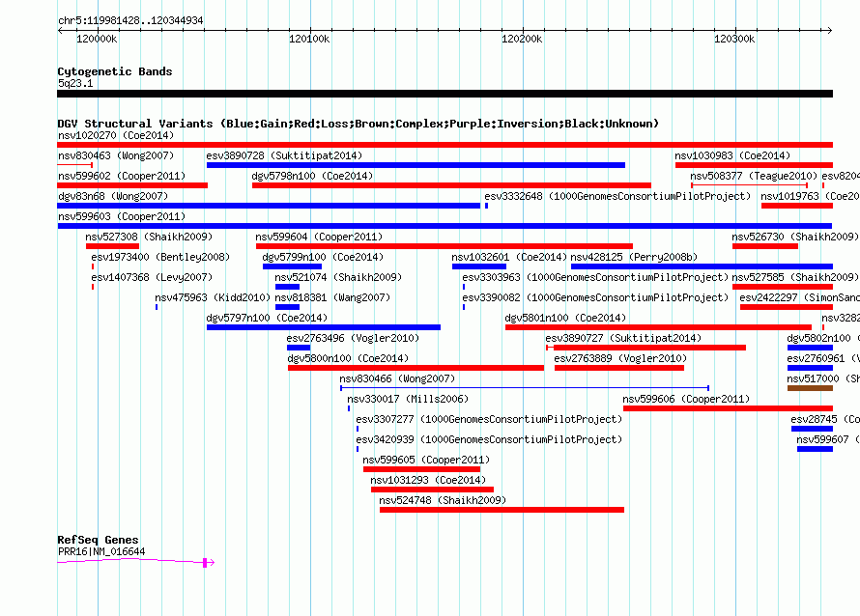The width and height of the screenshot is (860, 616).
Task: Click the nsv527585 (Shaikh2009) label
Action: (x=795, y=277)
